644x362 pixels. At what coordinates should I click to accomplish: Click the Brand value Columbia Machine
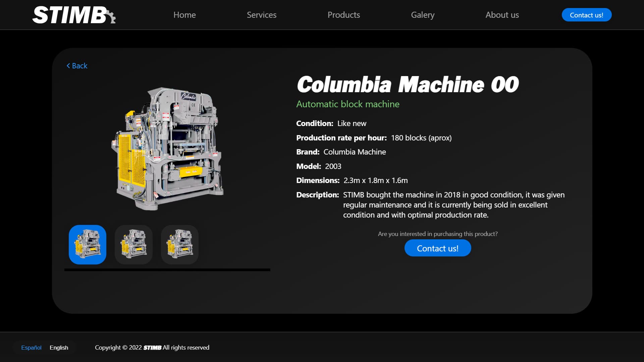(355, 152)
